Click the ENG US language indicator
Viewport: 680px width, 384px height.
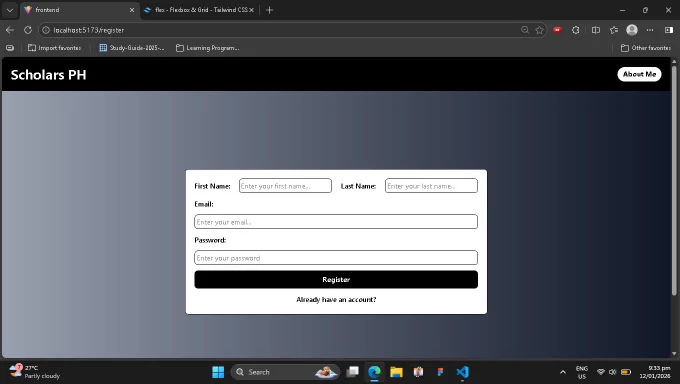tap(582, 372)
